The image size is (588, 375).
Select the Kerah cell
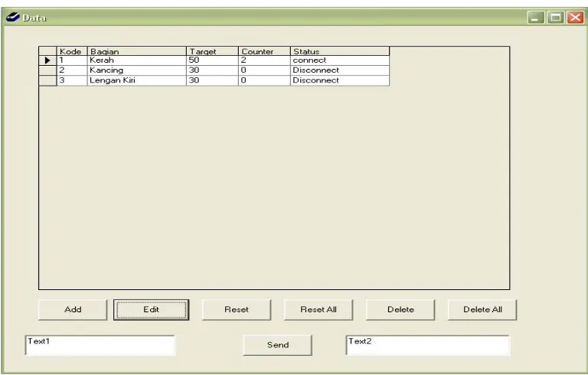point(137,60)
